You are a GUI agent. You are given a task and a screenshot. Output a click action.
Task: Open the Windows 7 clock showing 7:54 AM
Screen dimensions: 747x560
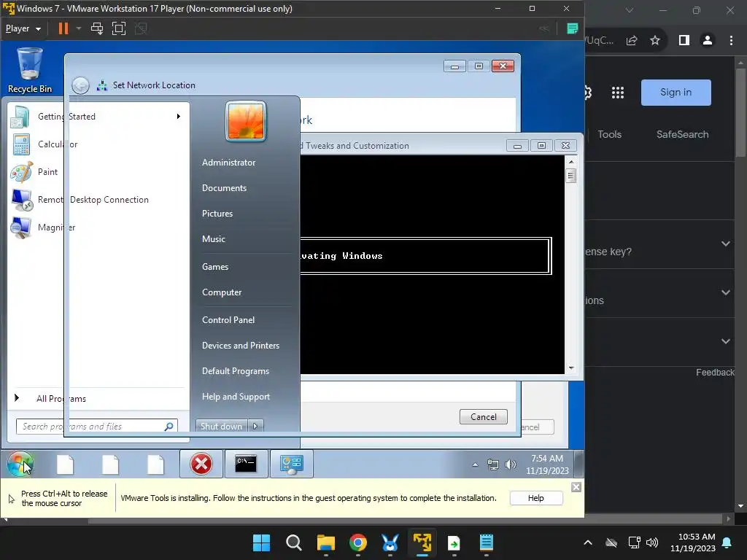(x=547, y=464)
